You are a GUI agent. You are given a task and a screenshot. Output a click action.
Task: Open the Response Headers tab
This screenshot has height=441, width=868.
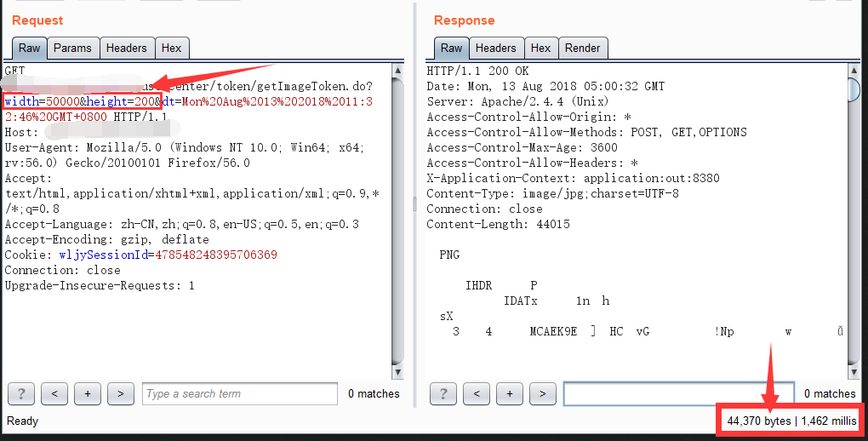[495, 49]
